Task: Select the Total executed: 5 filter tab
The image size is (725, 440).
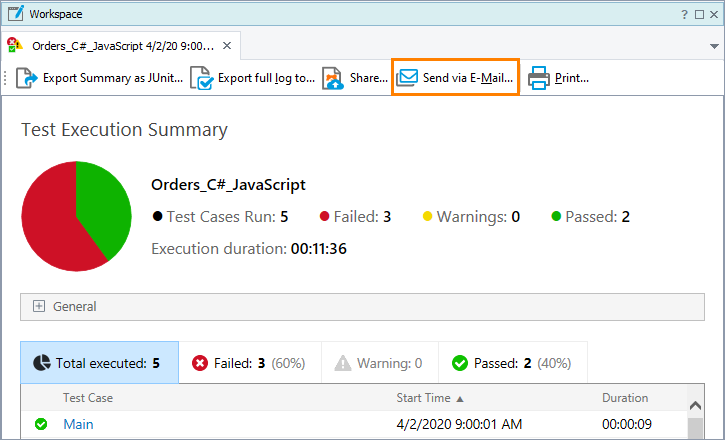Action: pyautogui.click(x=99, y=363)
